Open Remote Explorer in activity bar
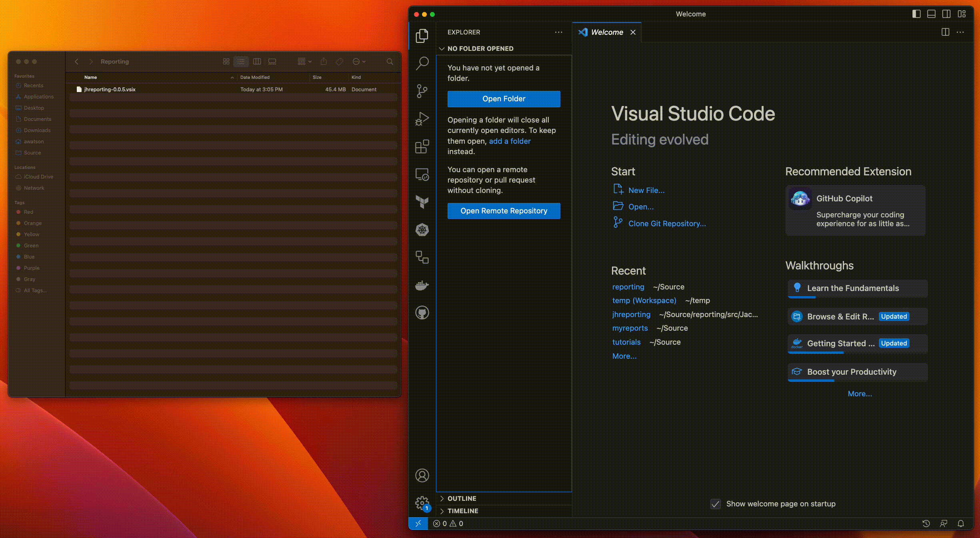Image resolution: width=980 pixels, height=538 pixels. (x=422, y=175)
